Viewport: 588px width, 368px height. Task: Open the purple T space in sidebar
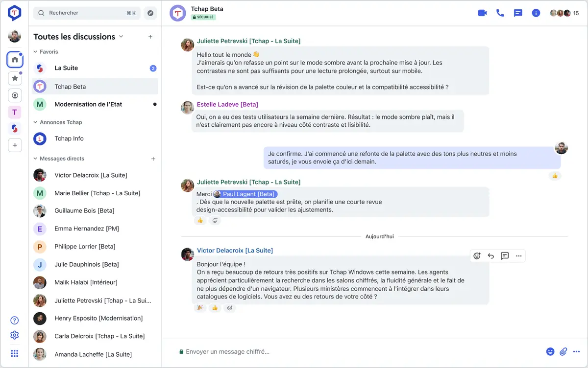[x=15, y=113]
